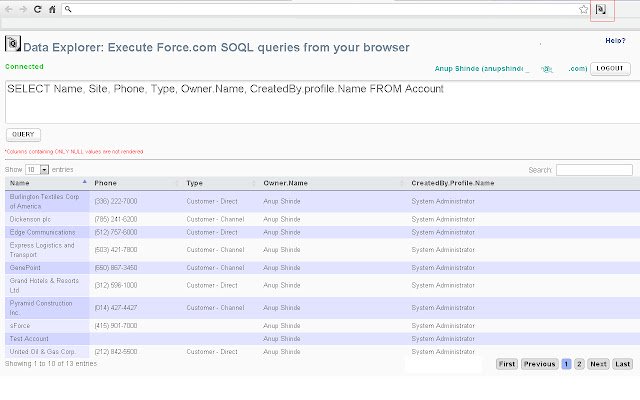Select page 2 in pagination

[579, 364]
